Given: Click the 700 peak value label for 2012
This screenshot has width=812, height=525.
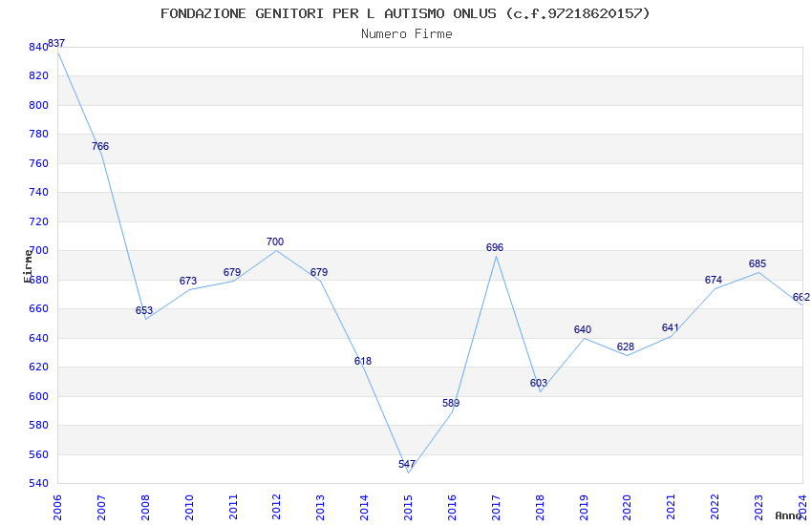Looking at the screenshot, I should coord(275,241).
